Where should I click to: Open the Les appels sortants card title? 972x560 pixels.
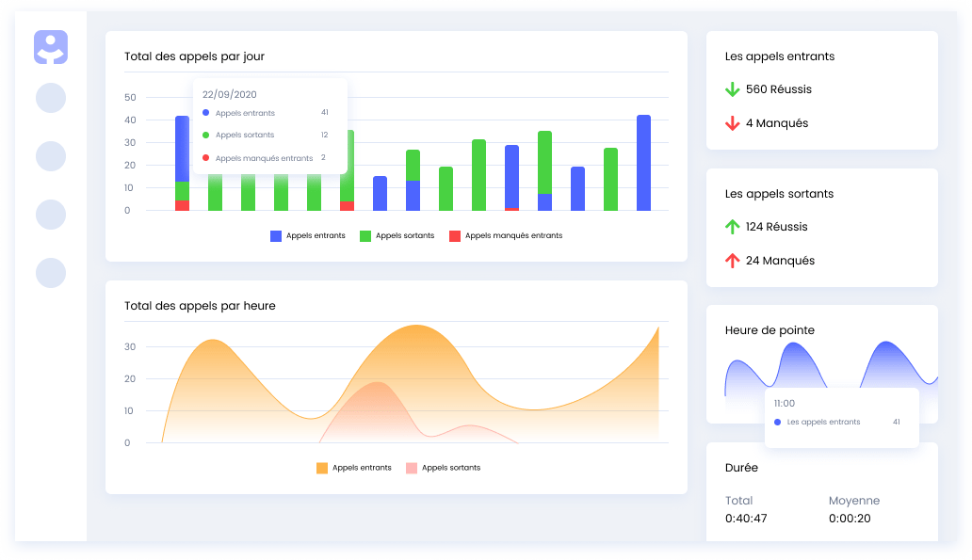779,194
